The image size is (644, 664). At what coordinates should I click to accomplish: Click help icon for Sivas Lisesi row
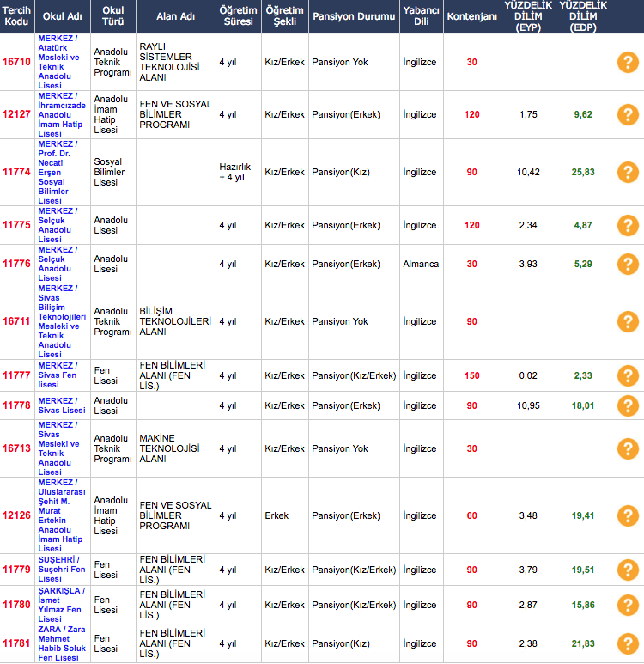628,405
